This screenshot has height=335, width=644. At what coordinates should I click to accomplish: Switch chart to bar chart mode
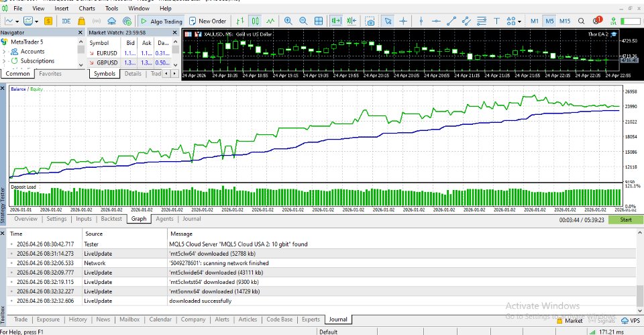pyautogui.click(x=240, y=21)
